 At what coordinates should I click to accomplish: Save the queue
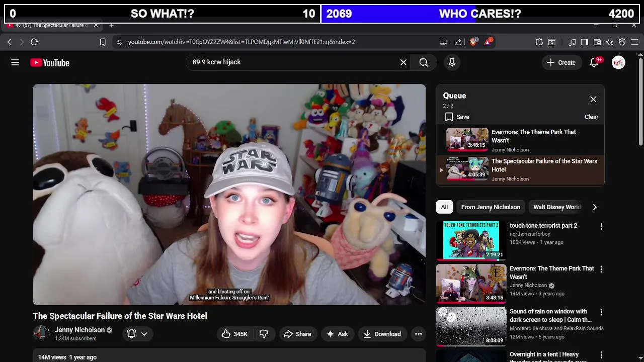[x=457, y=117]
